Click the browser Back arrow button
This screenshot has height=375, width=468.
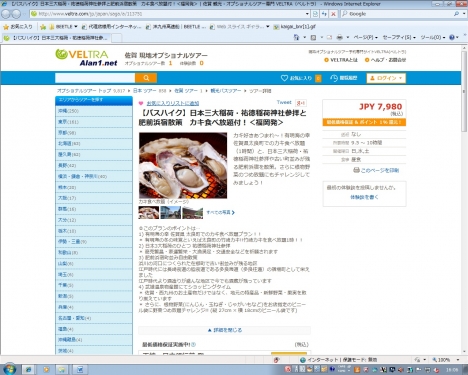6,14
